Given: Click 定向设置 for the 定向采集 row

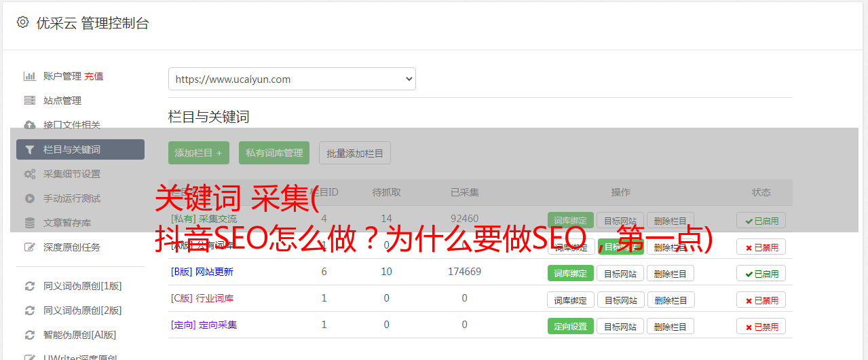Looking at the screenshot, I should click(571, 326).
